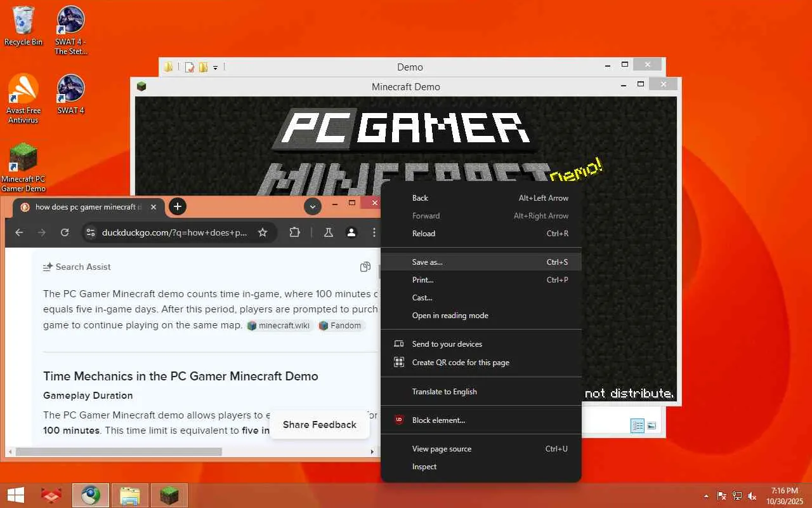The image size is (812, 508).
Task: Select the Avast Free Antivirus desktop icon
Action: click(x=23, y=98)
